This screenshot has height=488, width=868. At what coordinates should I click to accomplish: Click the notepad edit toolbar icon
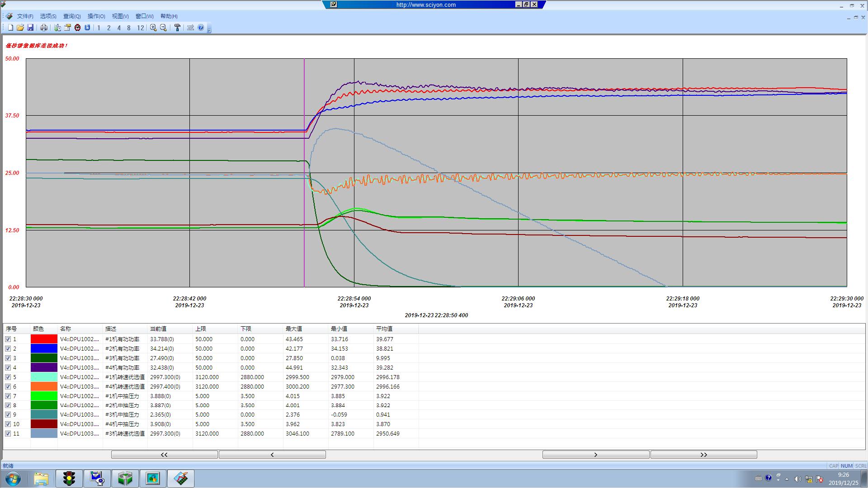pyautogui.click(x=67, y=28)
